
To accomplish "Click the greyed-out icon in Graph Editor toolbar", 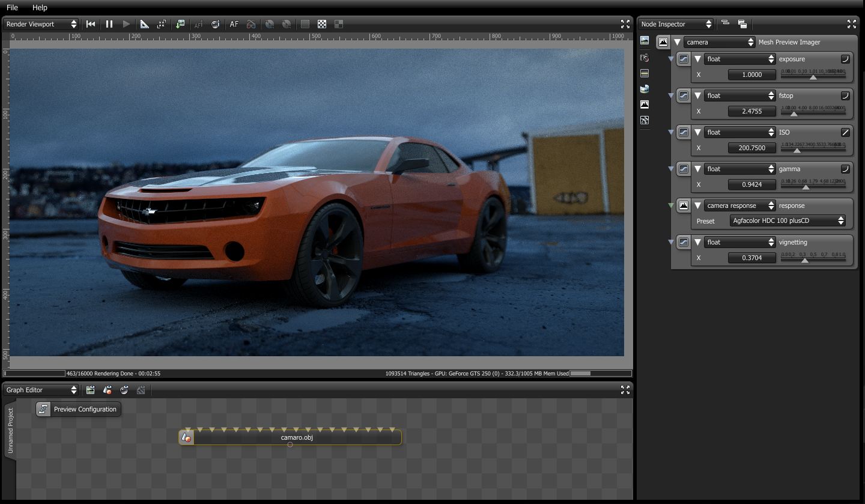I will [x=141, y=390].
